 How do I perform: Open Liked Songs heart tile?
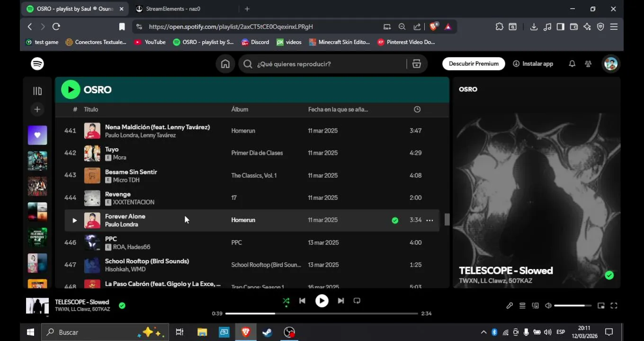click(37, 135)
